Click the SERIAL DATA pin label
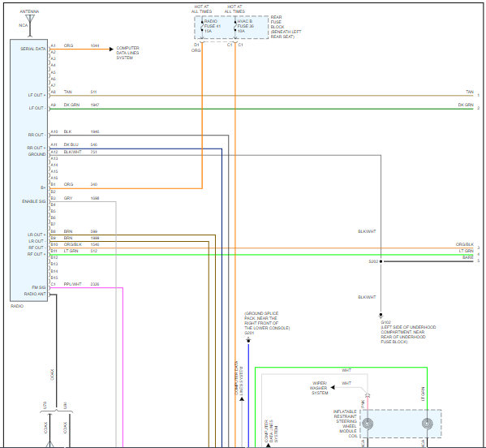The image size is (486, 448). coord(32,49)
